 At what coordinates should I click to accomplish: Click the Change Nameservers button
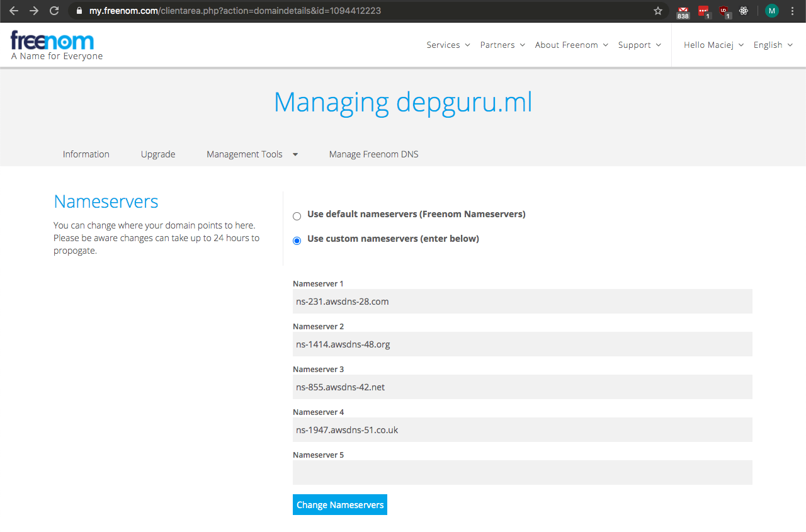click(x=340, y=505)
